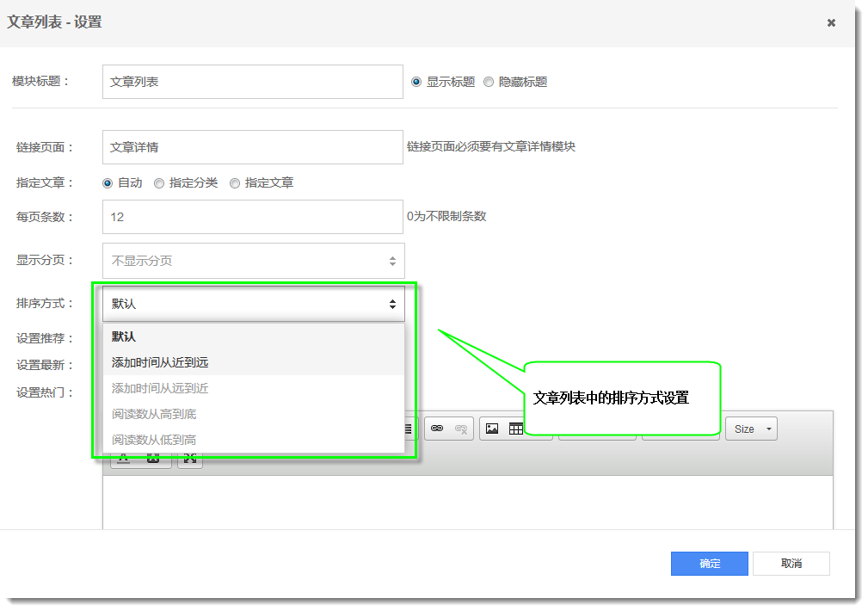This screenshot has width=868, height=611.
Task: Close the settings dialog with the X
Action: tap(831, 23)
